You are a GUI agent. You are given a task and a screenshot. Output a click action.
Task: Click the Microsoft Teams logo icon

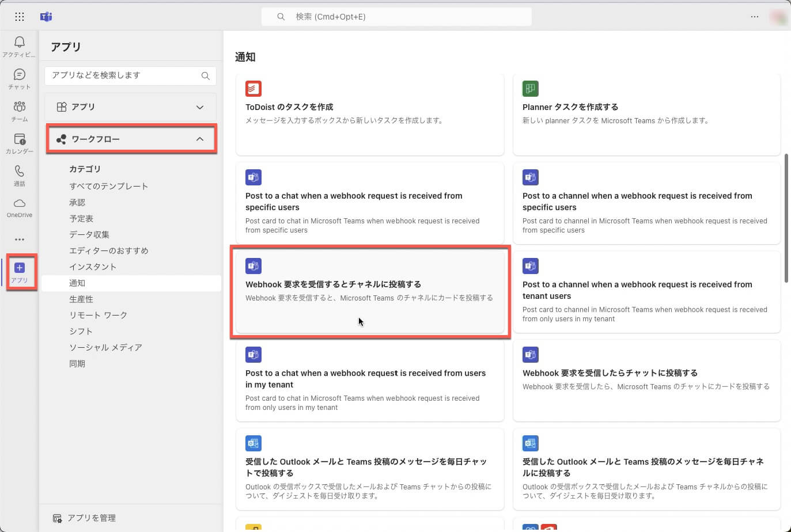click(46, 17)
